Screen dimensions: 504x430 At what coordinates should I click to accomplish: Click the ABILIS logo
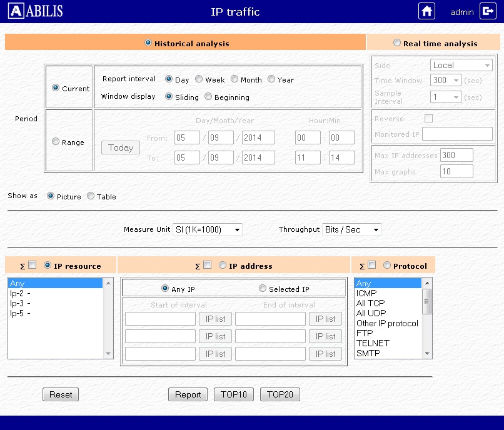[x=36, y=11]
